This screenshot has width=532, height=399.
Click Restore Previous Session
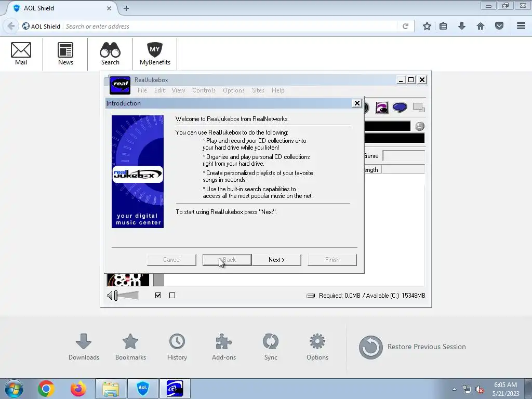pyautogui.click(x=412, y=347)
